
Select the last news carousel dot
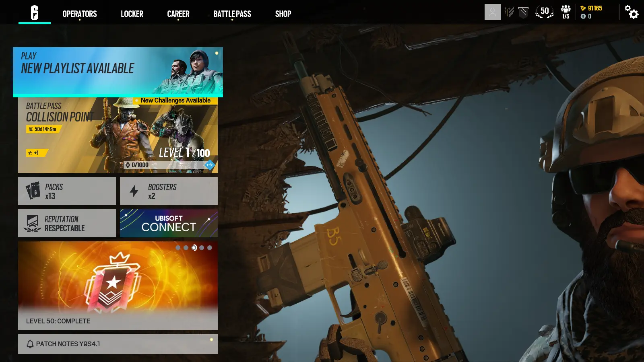coord(209,248)
